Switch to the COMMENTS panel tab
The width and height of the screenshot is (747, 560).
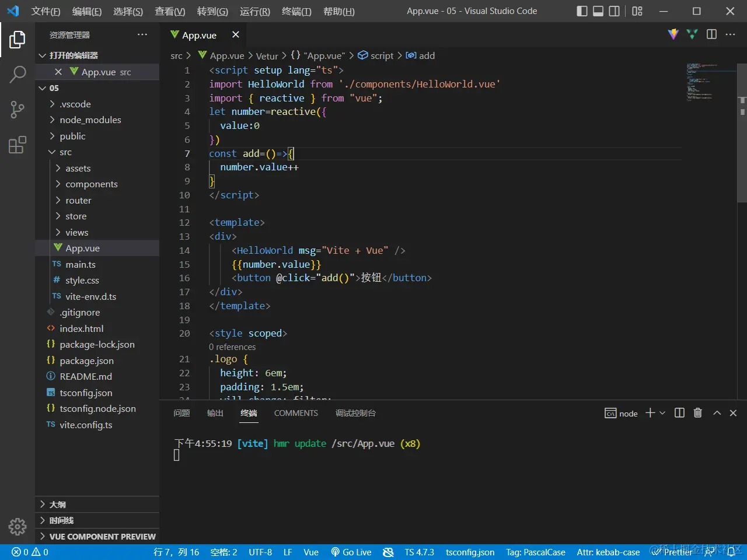click(296, 413)
